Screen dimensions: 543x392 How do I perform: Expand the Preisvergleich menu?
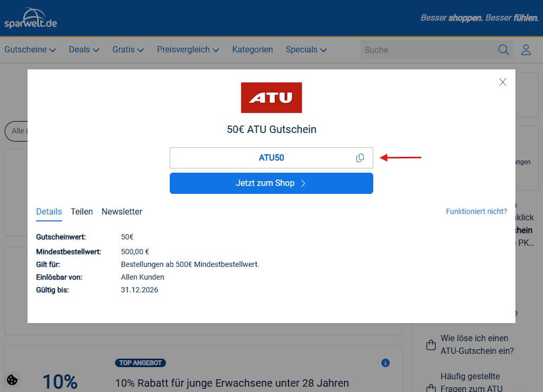[x=188, y=50]
